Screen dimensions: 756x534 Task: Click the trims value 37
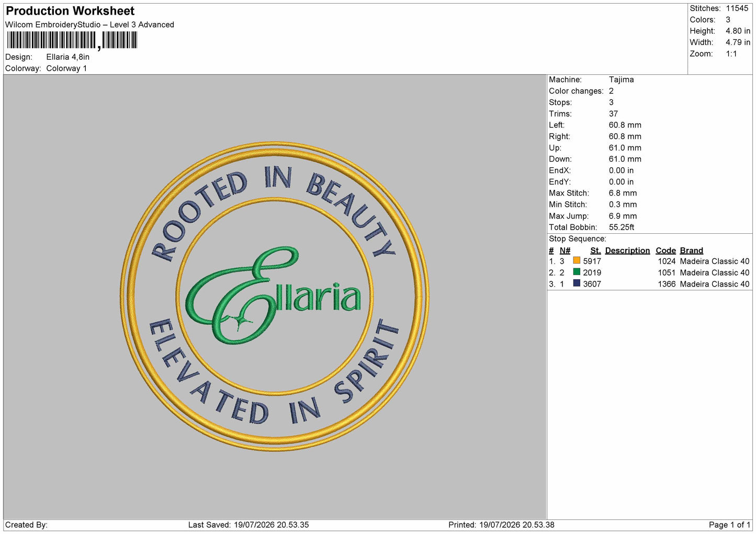[x=613, y=113]
